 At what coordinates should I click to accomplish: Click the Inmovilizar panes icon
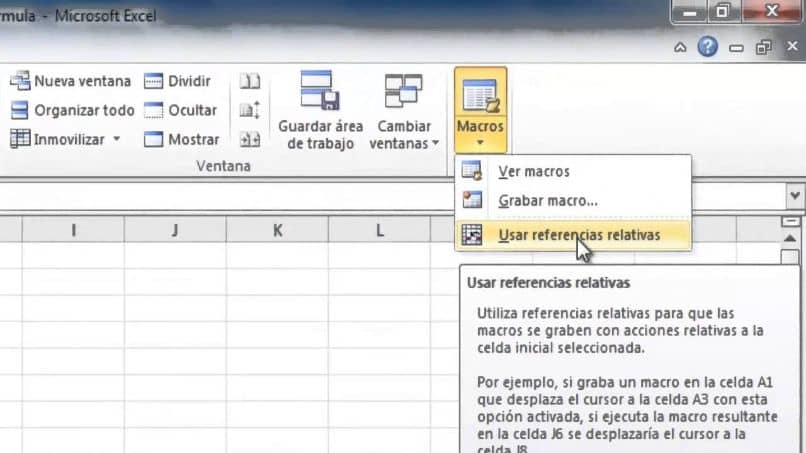[x=20, y=139]
